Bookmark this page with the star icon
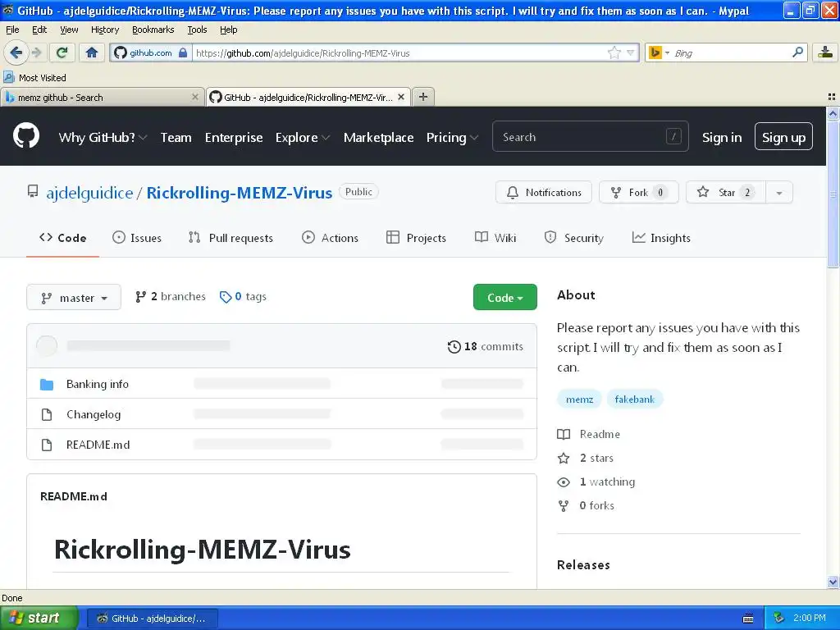 click(x=614, y=52)
